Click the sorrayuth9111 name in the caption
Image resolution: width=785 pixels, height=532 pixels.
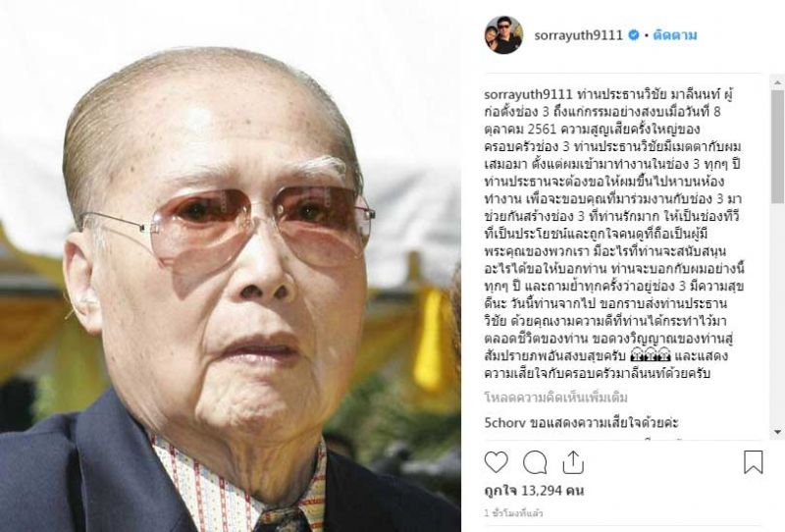coord(528,94)
